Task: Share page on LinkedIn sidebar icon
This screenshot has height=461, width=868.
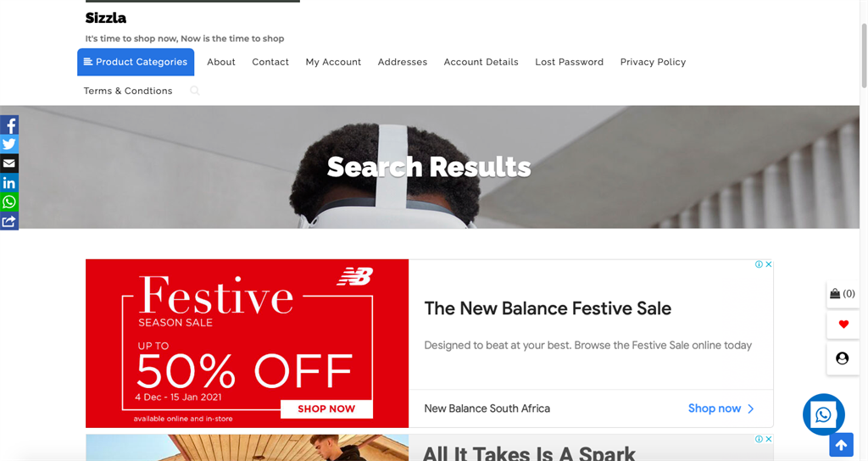Action: coord(8,183)
